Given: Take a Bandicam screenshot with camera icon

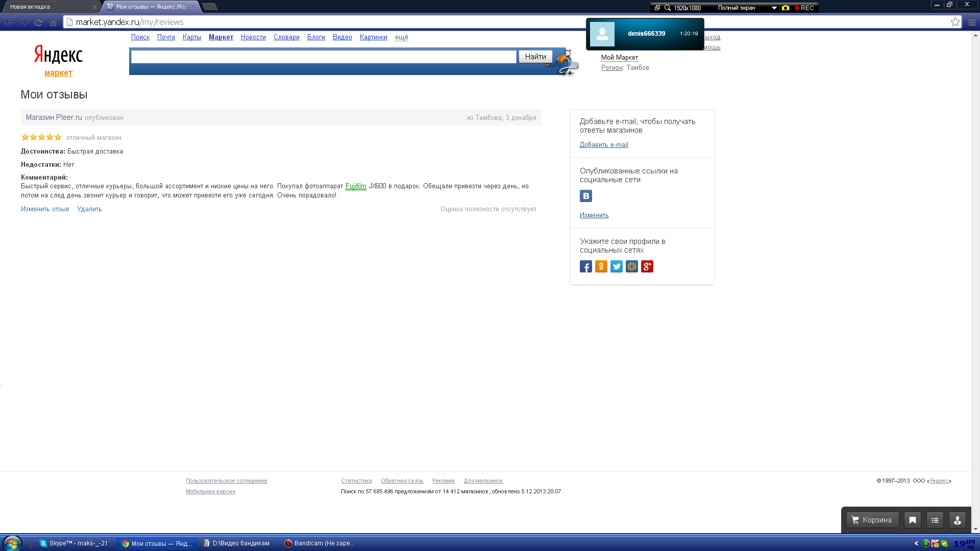Looking at the screenshot, I should 786,8.
